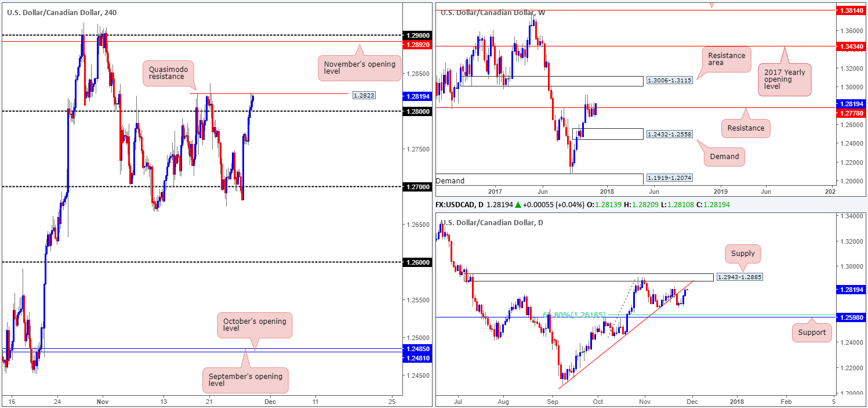
Task: Select the 'Supply' callout on the daily chart
Action: [x=743, y=254]
